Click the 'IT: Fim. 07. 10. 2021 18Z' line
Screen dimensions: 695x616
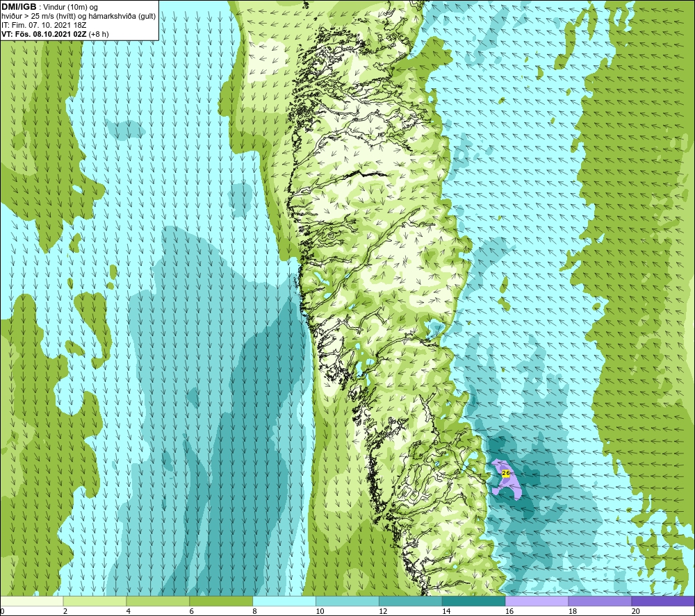click(x=44, y=25)
